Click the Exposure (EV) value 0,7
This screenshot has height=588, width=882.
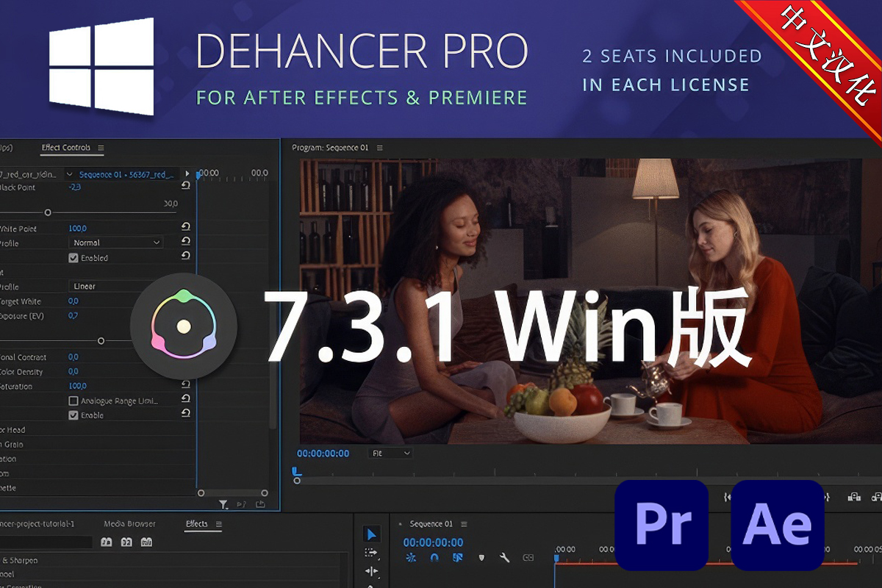(x=73, y=315)
